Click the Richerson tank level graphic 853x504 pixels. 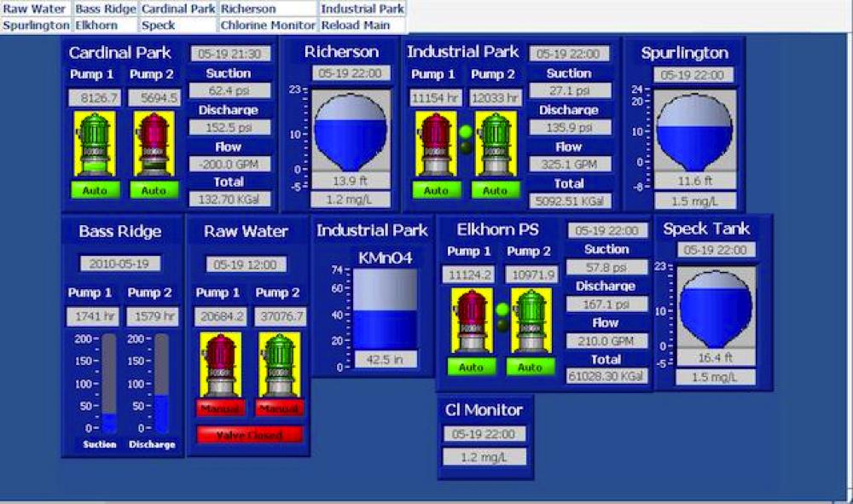coord(351,131)
